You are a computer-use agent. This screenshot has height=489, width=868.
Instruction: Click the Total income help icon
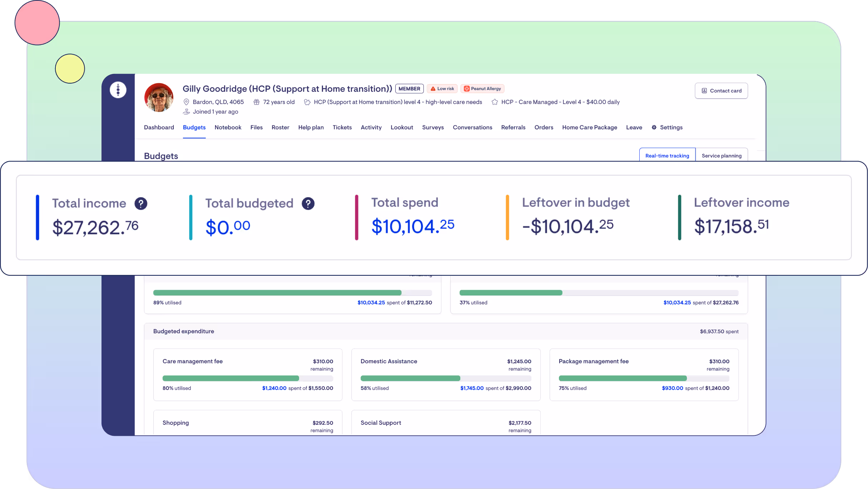click(141, 204)
